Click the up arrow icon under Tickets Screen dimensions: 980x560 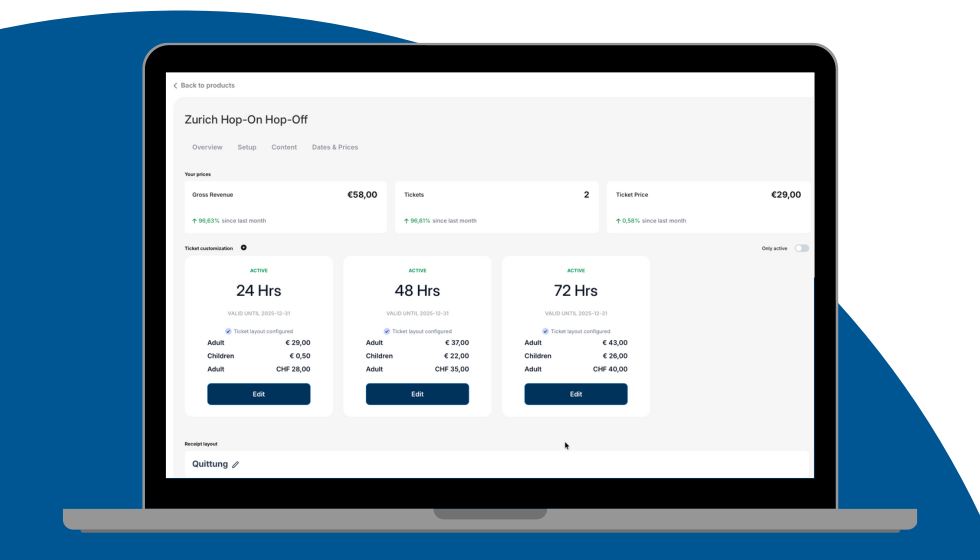406,221
